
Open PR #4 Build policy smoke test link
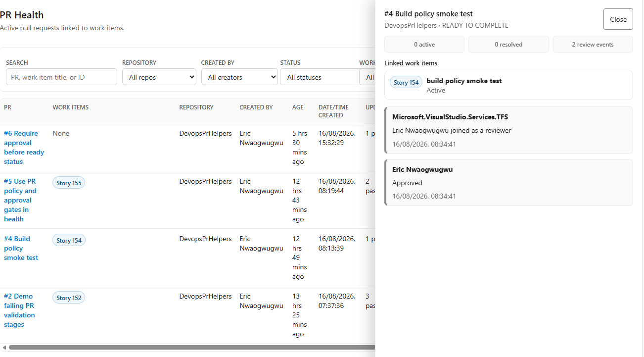[21, 248]
